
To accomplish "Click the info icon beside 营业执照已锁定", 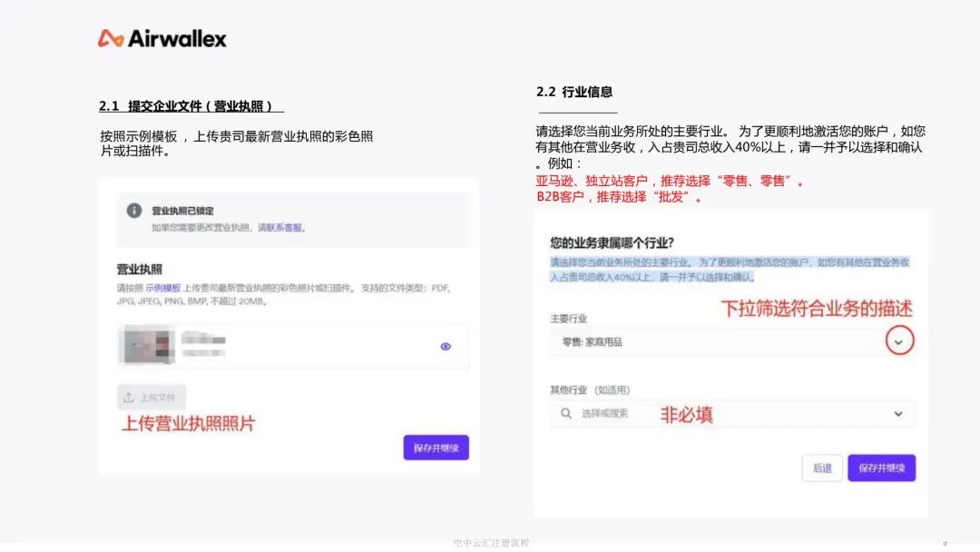I will (134, 211).
